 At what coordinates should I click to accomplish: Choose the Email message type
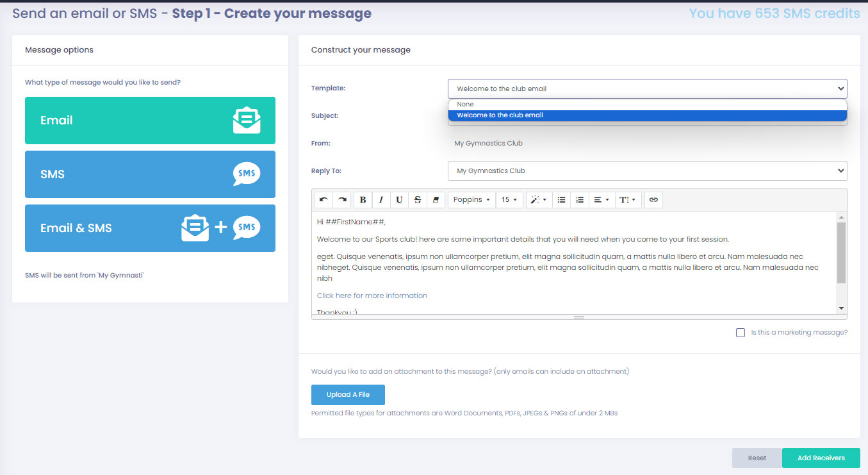coord(150,121)
